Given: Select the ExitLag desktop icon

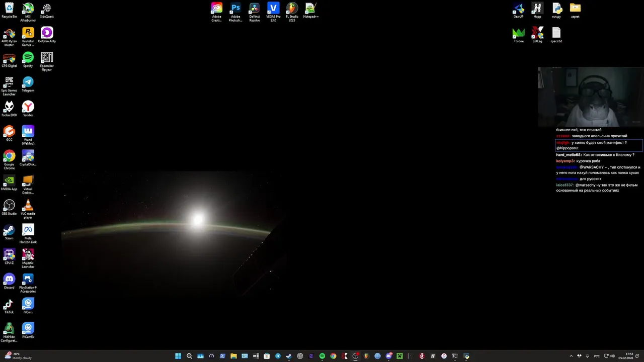Looking at the screenshot, I should pos(537,35).
